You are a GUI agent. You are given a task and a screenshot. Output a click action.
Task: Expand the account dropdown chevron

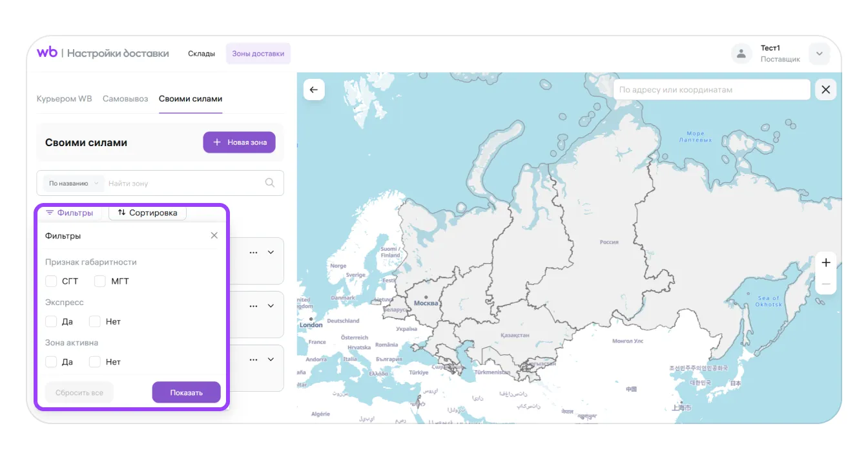tap(819, 54)
